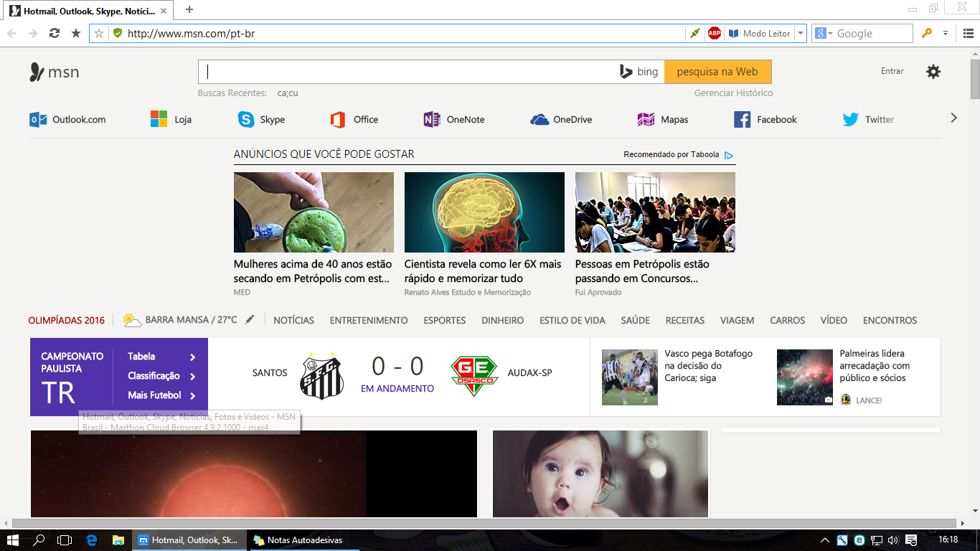Open the EM ANDAMENTO match link

(x=397, y=389)
